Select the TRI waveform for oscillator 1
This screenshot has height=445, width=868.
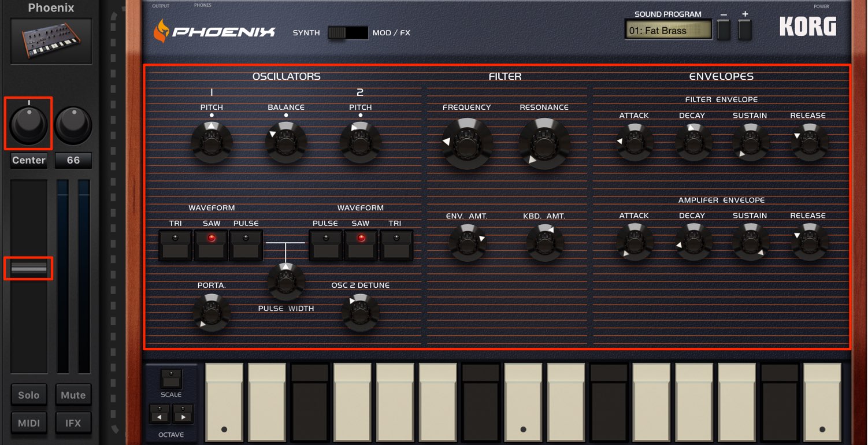tap(175, 245)
